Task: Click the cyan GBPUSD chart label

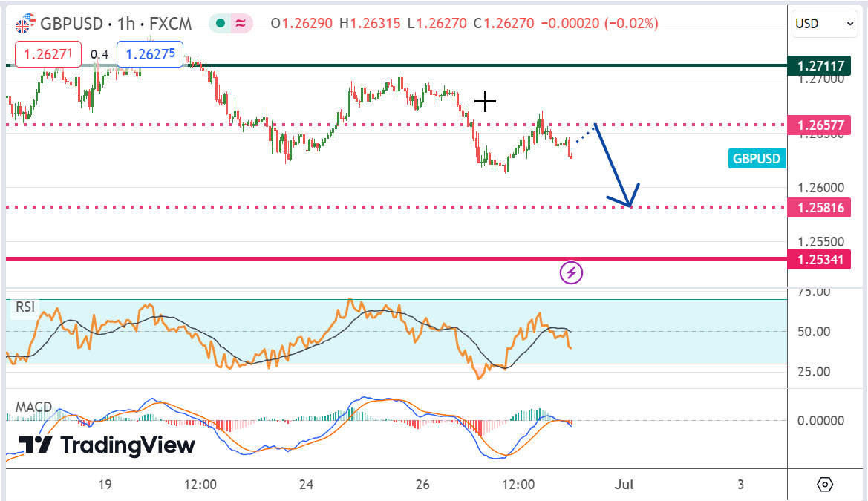Action: coord(756,158)
